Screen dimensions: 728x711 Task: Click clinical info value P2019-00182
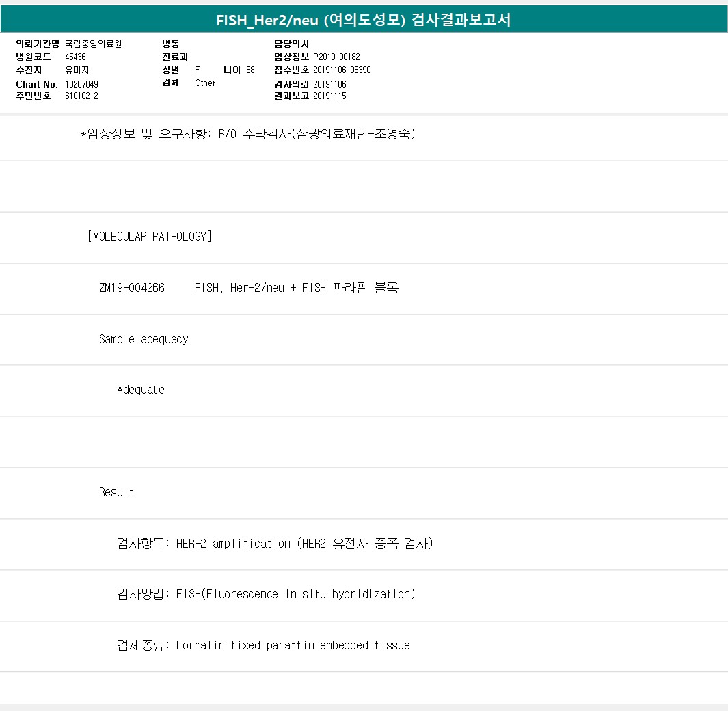coord(336,57)
